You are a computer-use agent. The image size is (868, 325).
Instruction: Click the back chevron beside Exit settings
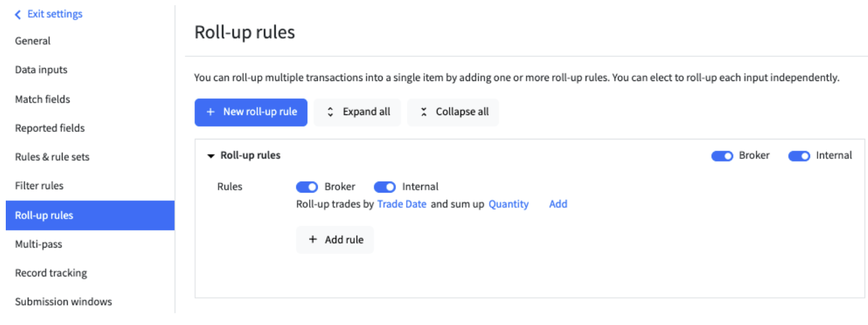tap(18, 14)
